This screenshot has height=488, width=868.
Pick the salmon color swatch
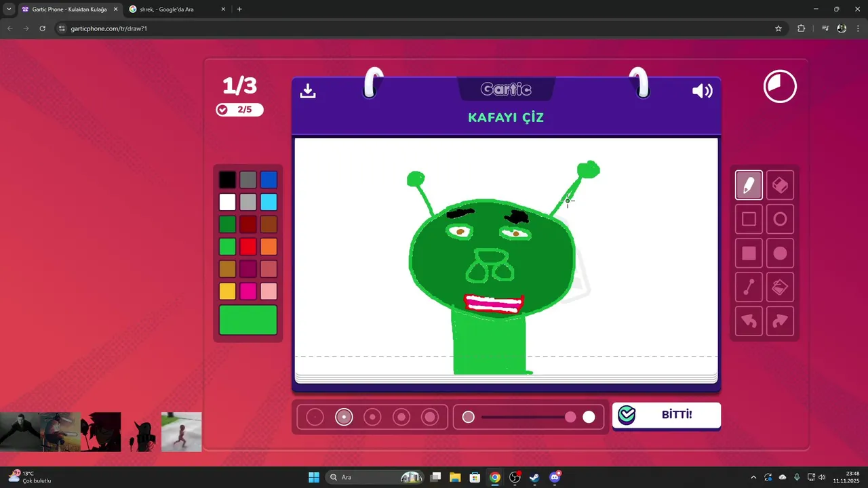269,269
